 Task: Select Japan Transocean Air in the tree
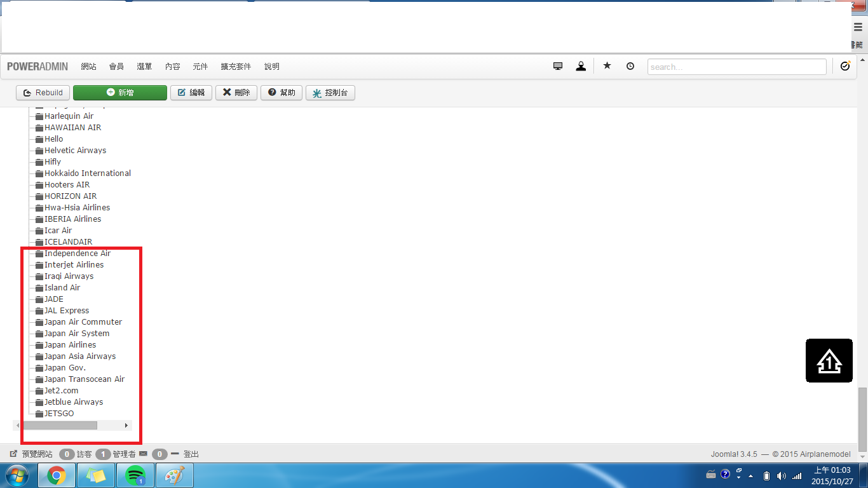(x=85, y=379)
